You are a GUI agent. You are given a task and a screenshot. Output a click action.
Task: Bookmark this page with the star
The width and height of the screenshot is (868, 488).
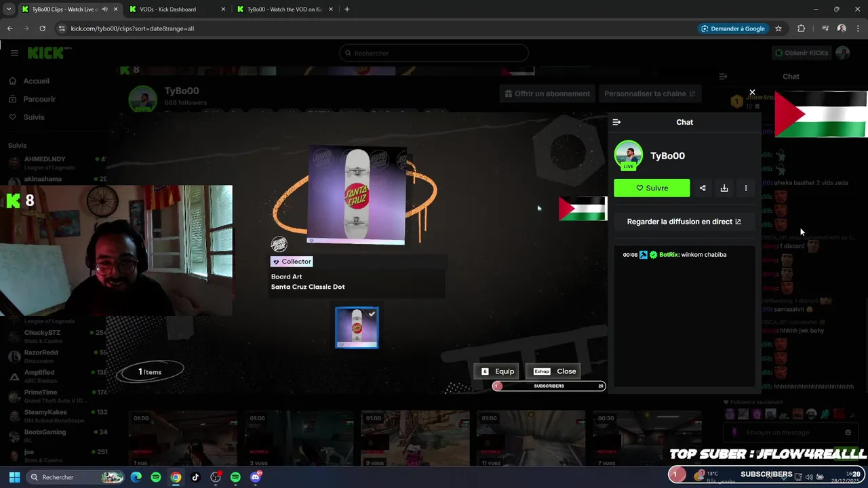pos(778,28)
